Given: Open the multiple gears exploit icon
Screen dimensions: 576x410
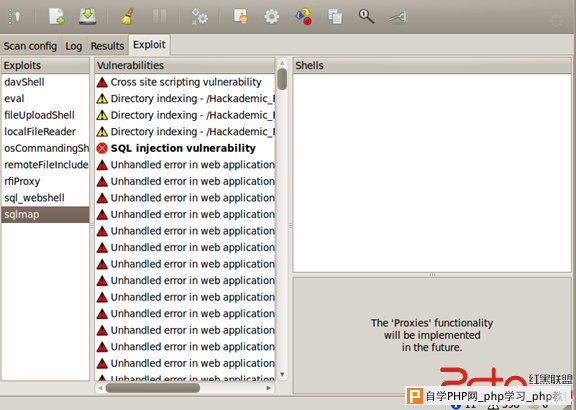Looking at the screenshot, I should coord(199,17).
